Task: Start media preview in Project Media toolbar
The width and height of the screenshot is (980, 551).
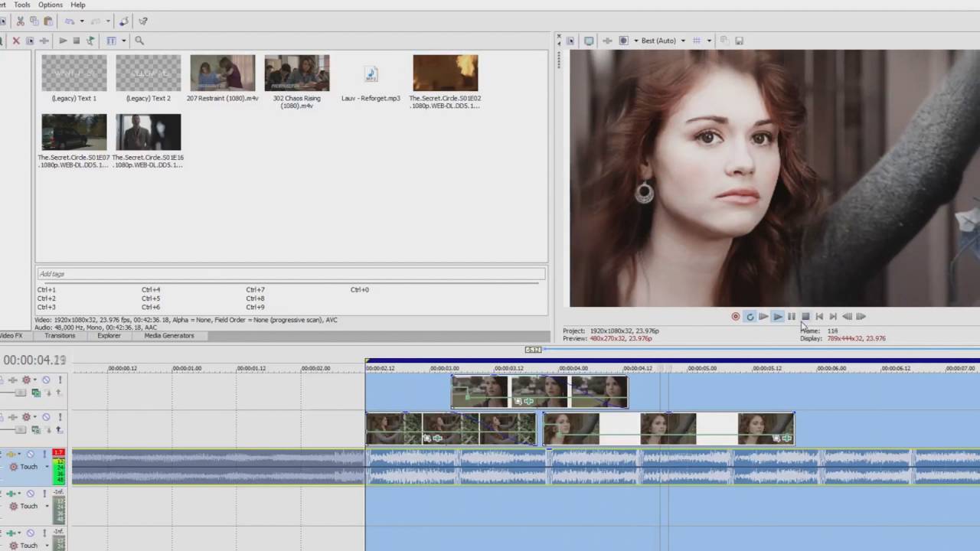Action: tap(63, 41)
